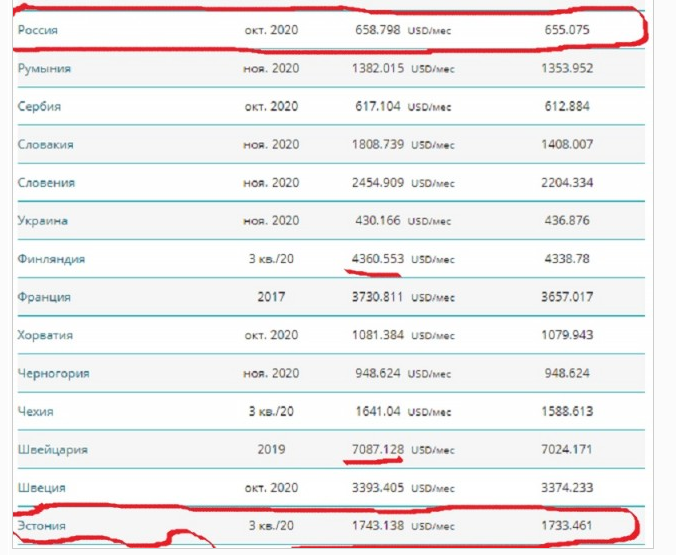Open the Франция country link
Viewport: 676px width, 555px height.
point(44,297)
